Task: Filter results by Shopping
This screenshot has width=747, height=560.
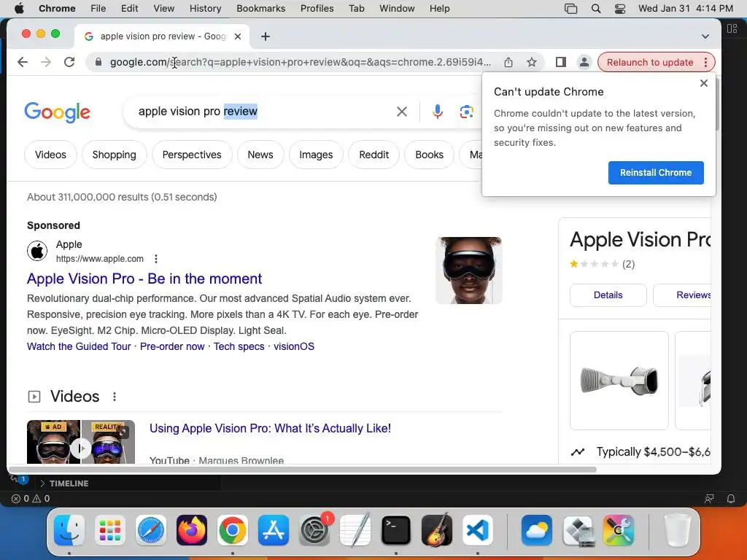Action: tap(115, 155)
